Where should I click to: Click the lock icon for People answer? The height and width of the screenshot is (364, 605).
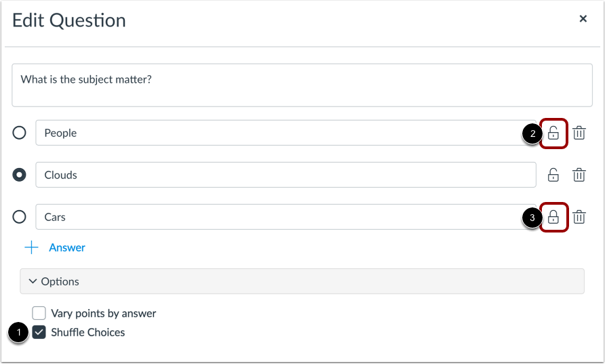click(553, 133)
